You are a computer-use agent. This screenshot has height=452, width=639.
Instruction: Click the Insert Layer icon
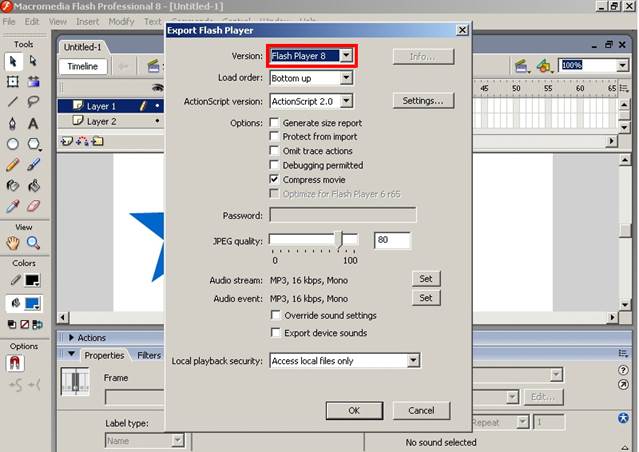pyautogui.click(x=66, y=141)
